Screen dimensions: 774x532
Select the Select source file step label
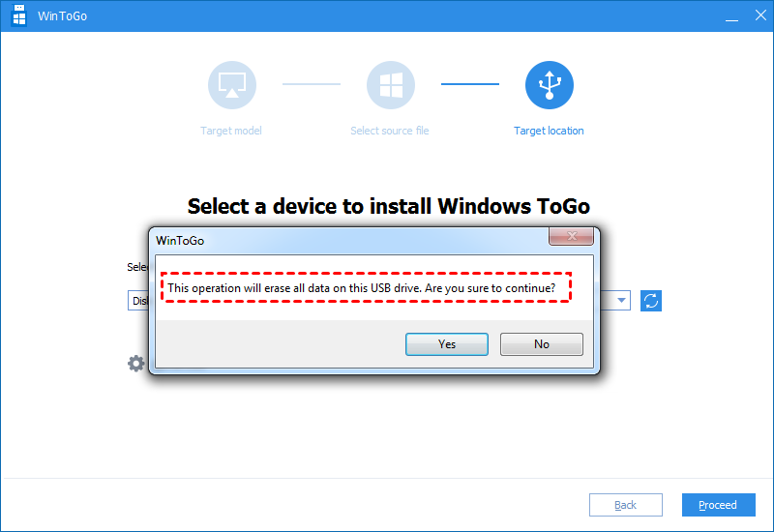click(390, 131)
